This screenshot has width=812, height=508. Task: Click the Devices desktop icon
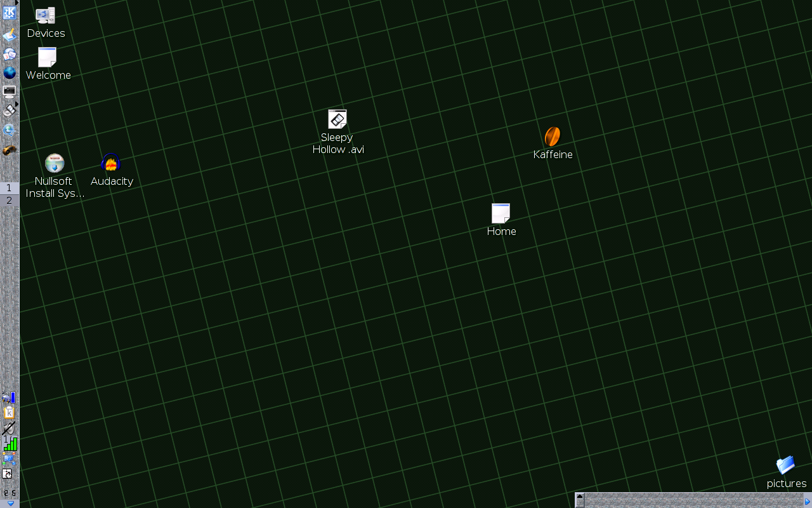(46, 16)
